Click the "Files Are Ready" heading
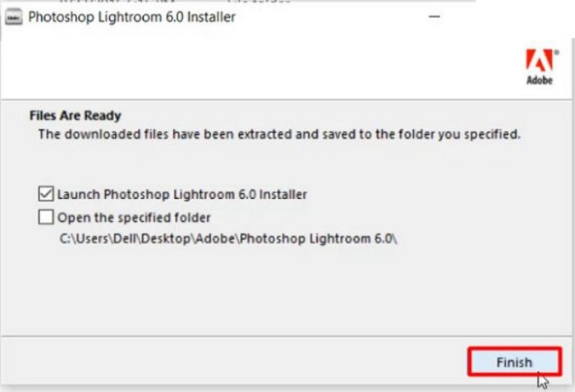This screenshot has width=575, height=392. click(75, 116)
